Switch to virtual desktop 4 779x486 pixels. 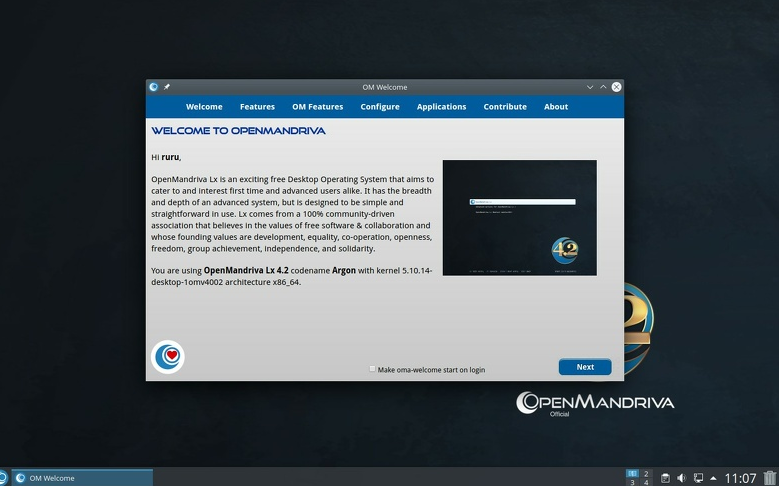[x=646, y=482]
